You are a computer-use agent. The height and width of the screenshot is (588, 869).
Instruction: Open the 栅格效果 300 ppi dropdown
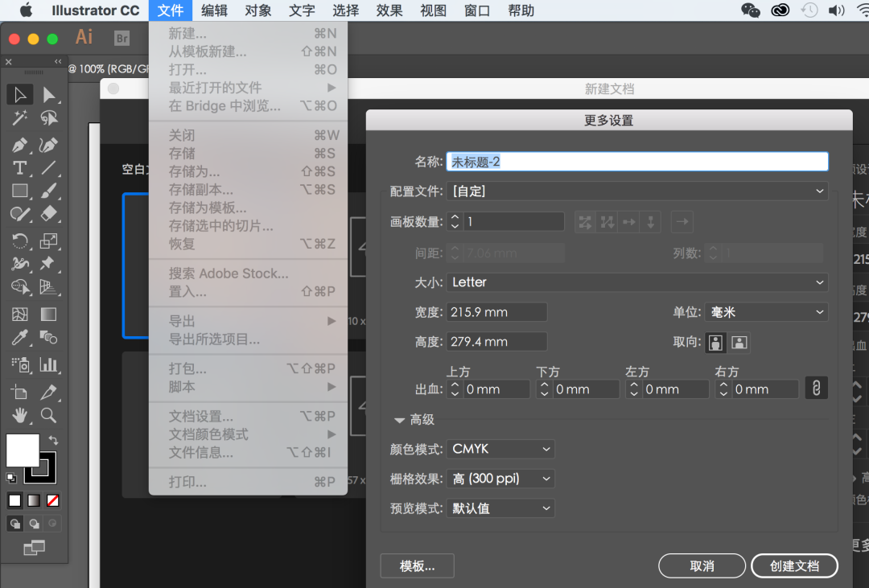500,479
